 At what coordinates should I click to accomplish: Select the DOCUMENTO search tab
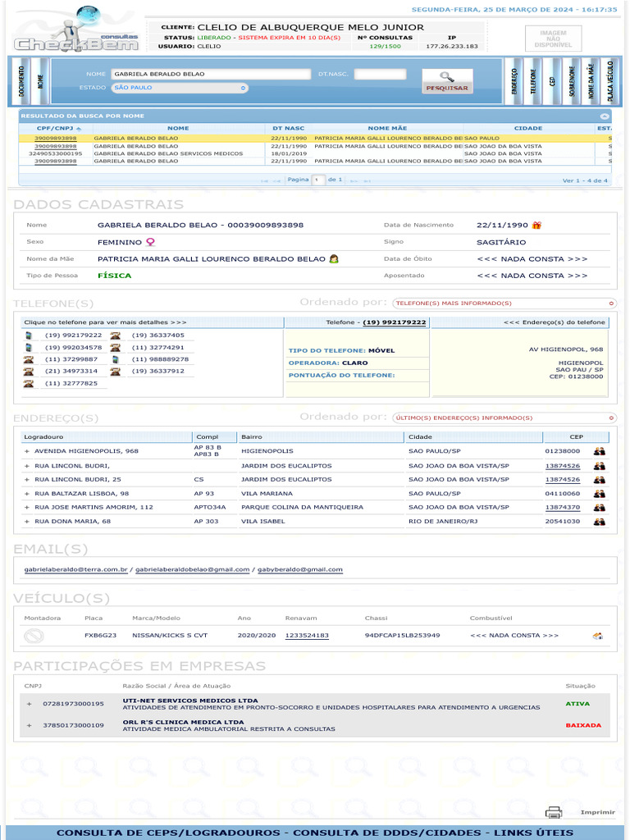(22, 81)
